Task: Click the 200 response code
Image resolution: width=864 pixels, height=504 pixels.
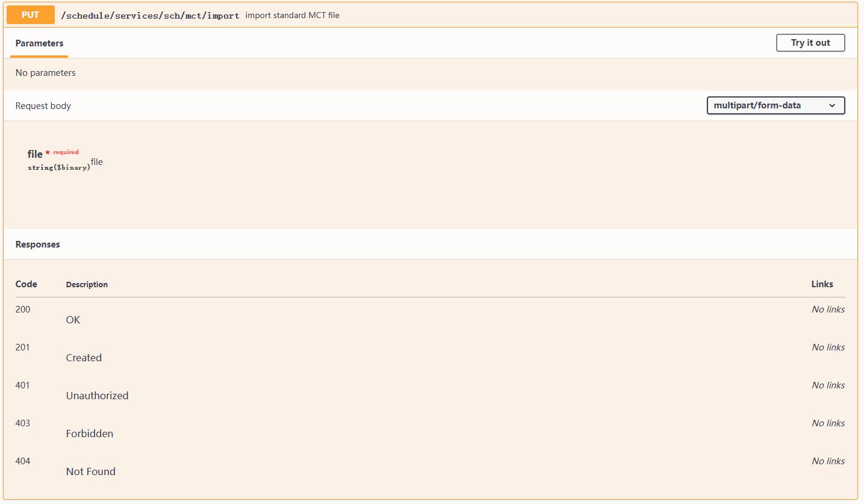Action: 23,310
